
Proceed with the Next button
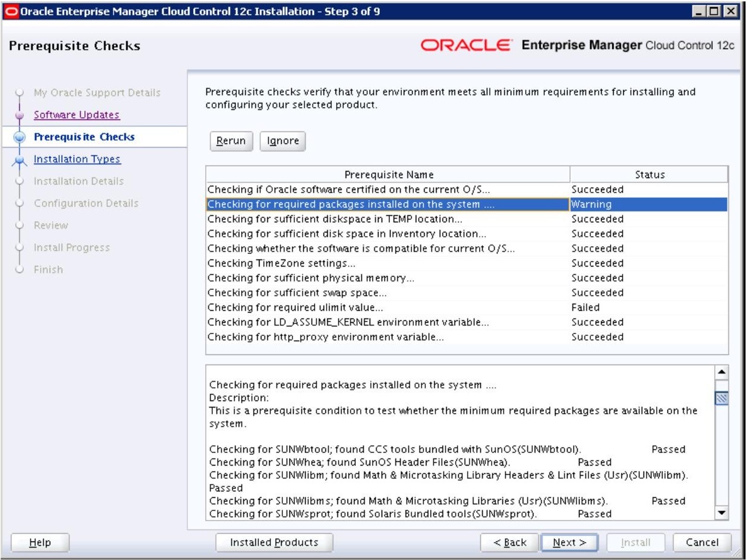(x=569, y=542)
